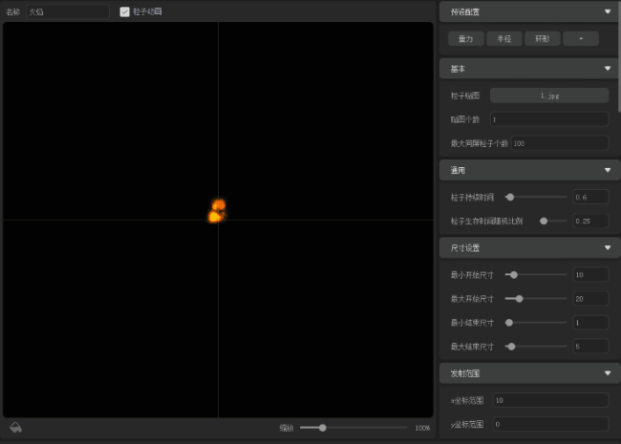Click the 缩放 zoom slider handle
The height and width of the screenshot is (444, 621).
pyautogui.click(x=322, y=428)
